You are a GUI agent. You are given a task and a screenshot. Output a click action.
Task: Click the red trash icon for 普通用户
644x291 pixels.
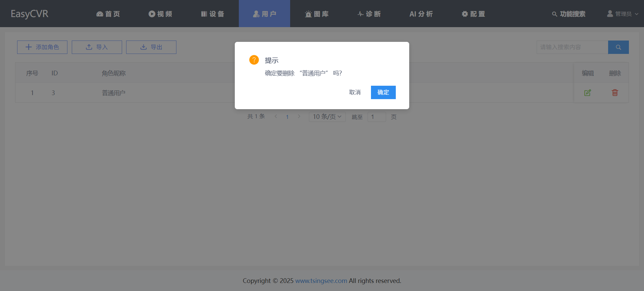(615, 93)
